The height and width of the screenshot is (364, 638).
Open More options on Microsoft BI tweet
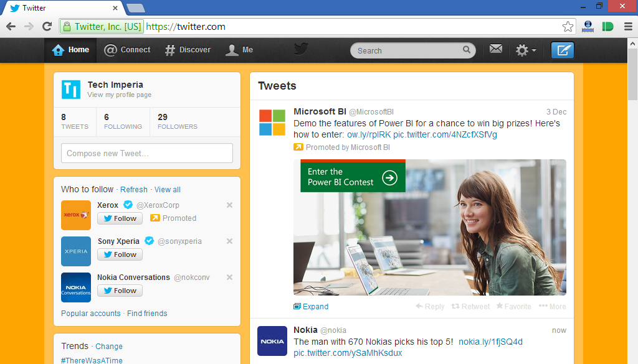[x=552, y=307]
